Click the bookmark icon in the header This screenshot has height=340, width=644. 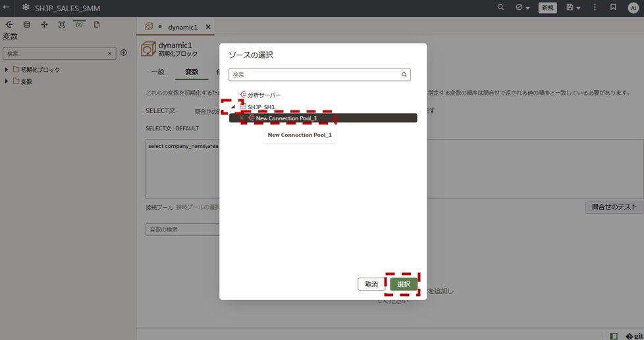[613, 7]
